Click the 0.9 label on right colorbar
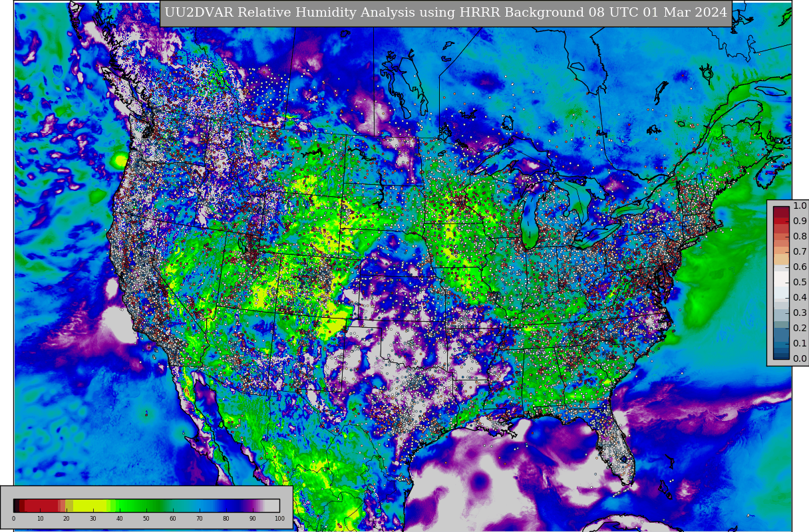The height and width of the screenshot is (532, 809). pyautogui.click(x=800, y=221)
